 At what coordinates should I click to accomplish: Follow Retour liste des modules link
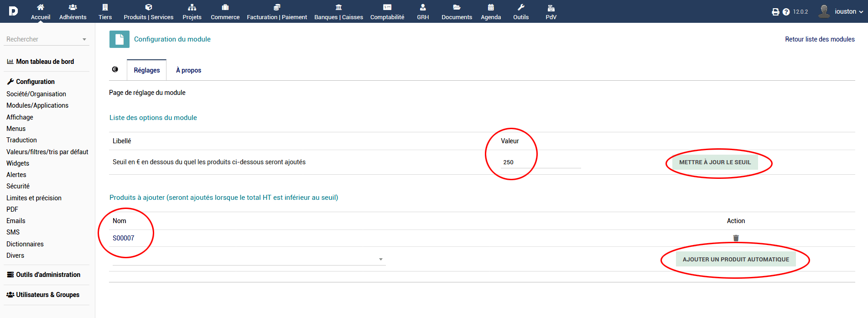pos(819,39)
